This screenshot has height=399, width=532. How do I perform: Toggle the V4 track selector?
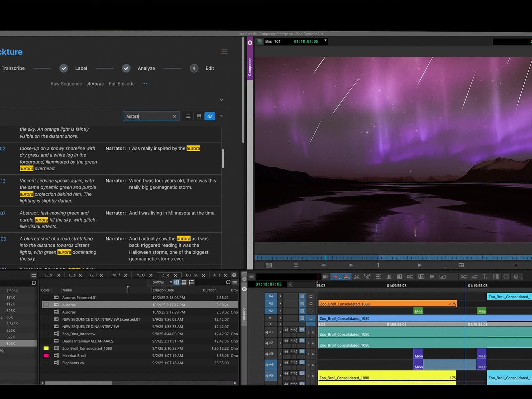pyautogui.click(x=271, y=296)
